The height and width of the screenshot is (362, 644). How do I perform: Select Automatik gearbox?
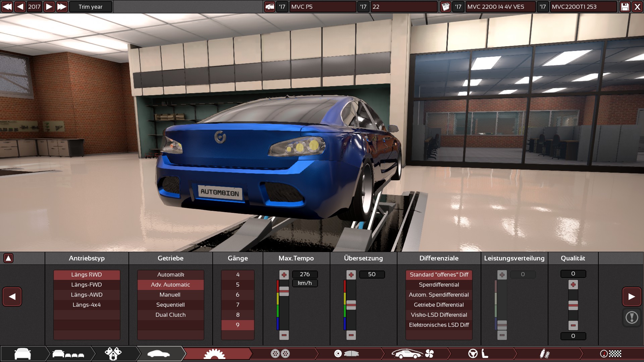pos(170,275)
